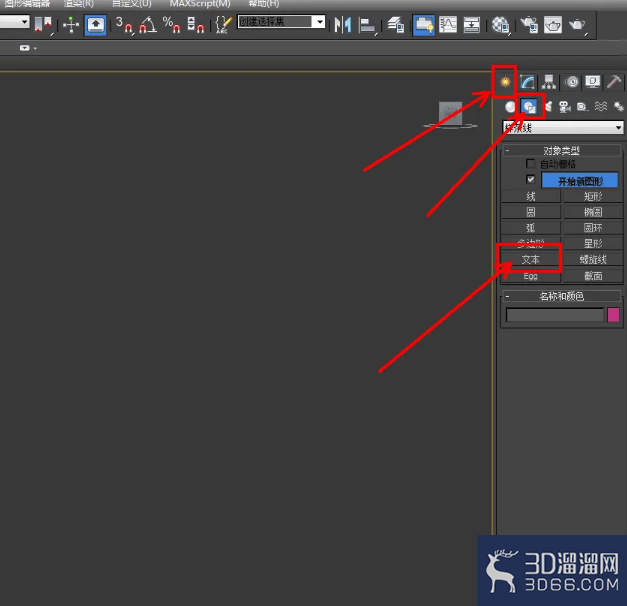This screenshot has height=606, width=627.
Task: Collapse the 名称和颜色 rollout
Action: coord(561,296)
